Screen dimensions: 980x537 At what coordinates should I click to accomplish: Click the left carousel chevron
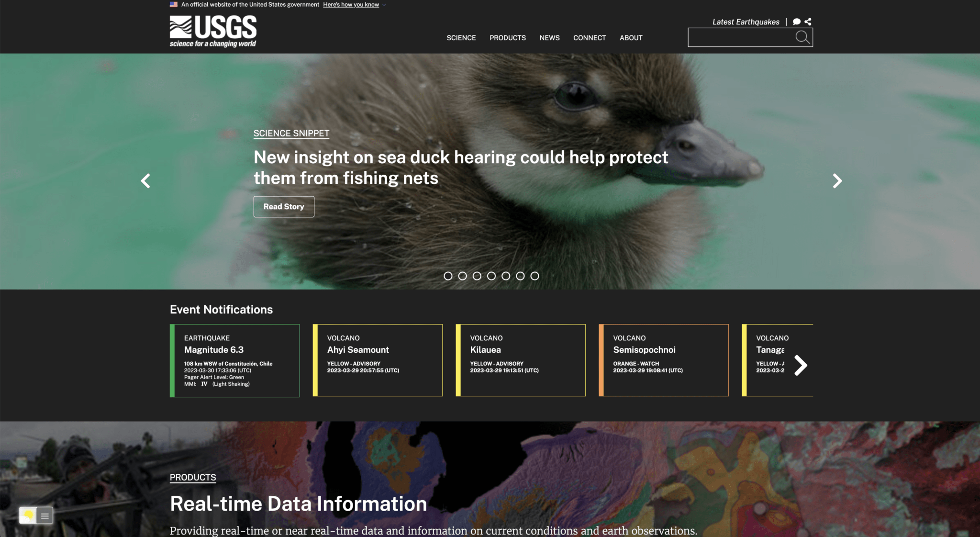tap(146, 181)
